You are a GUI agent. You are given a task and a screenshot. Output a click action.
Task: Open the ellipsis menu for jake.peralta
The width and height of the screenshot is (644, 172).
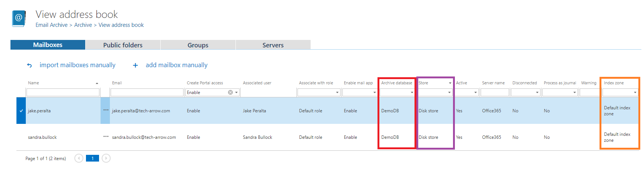click(x=106, y=110)
